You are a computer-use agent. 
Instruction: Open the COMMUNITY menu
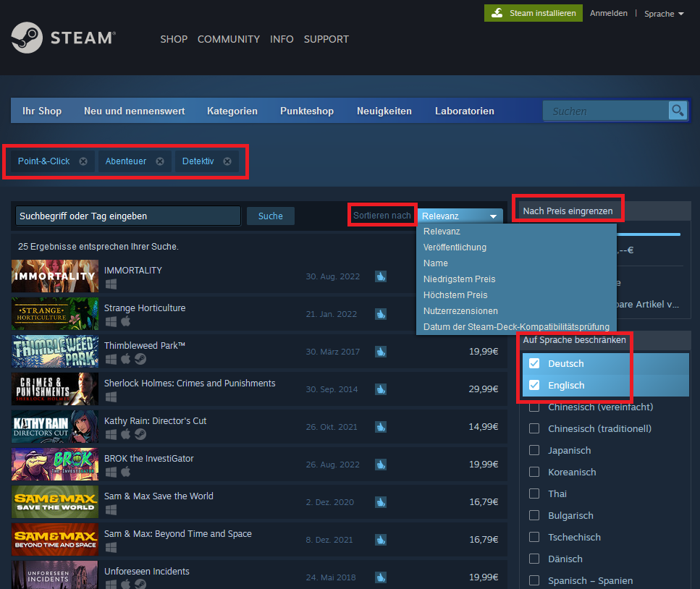(229, 39)
